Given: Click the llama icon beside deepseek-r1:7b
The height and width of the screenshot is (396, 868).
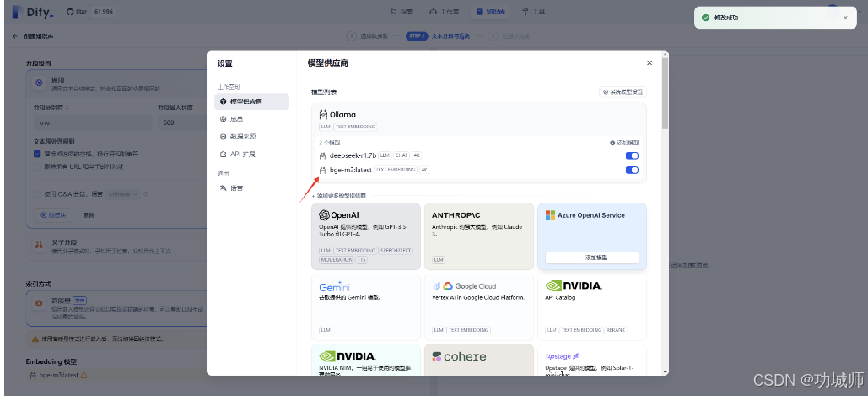Looking at the screenshot, I should coord(323,155).
